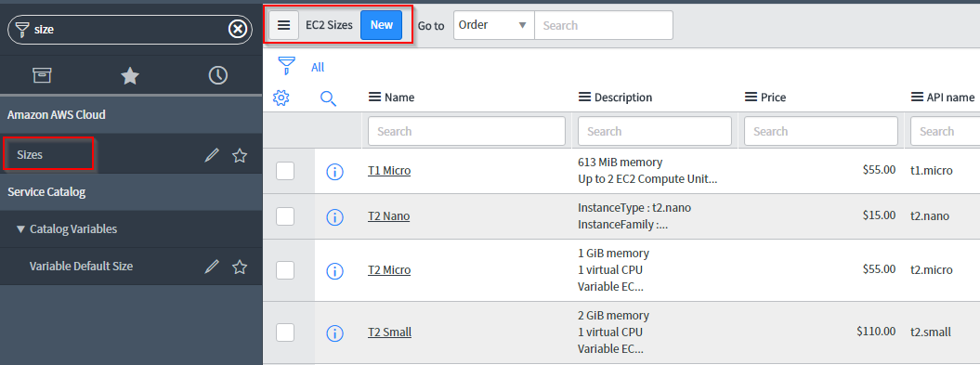The height and width of the screenshot is (365, 980).
Task: Open the EC2 Sizes list hamburger menu
Action: tap(283, 25)
